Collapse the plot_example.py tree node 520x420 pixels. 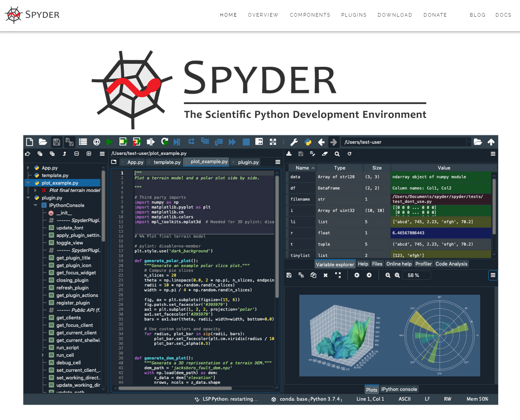[28, 183]
